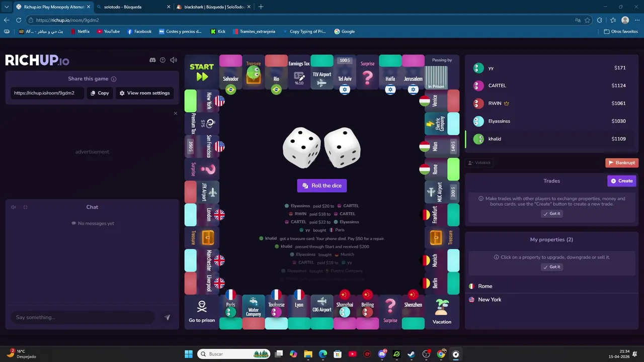Screen dimensions: 644x362
Task: Select the room URL field
Action: [47, 93]
